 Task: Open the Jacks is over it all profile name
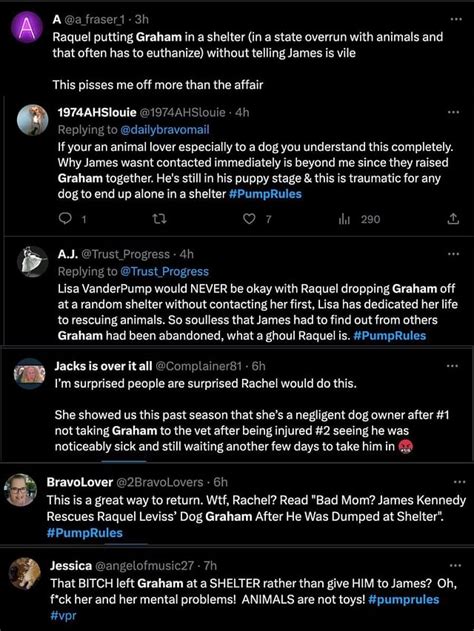pyautogui.click(x=103, y=366)
